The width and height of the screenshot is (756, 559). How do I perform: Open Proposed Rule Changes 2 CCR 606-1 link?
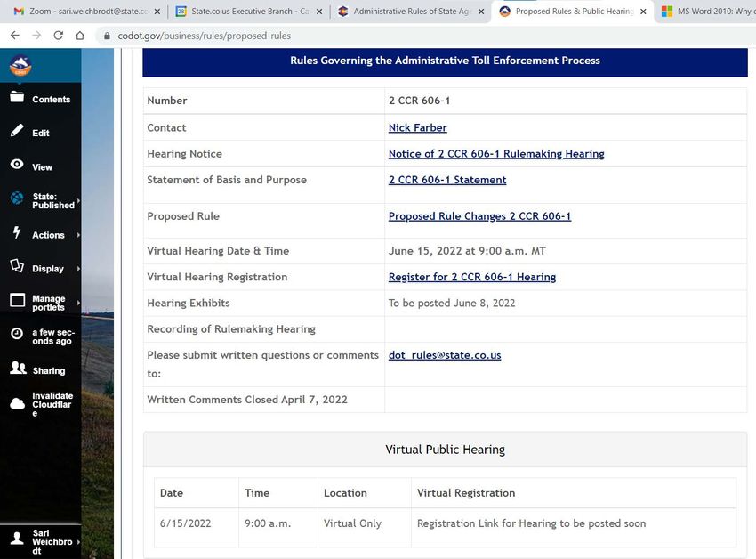(479, 216)
